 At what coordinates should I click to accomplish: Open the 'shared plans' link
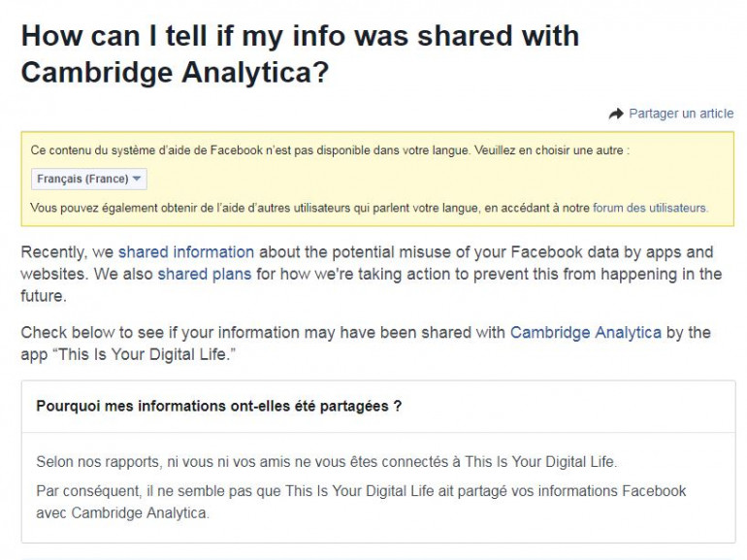[204, 274]
